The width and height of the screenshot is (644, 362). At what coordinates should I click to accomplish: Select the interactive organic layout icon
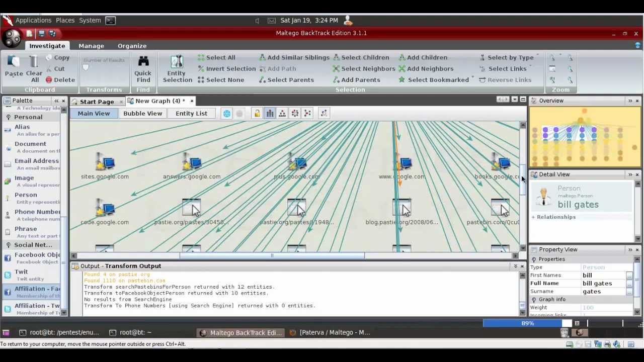[324, 113]
